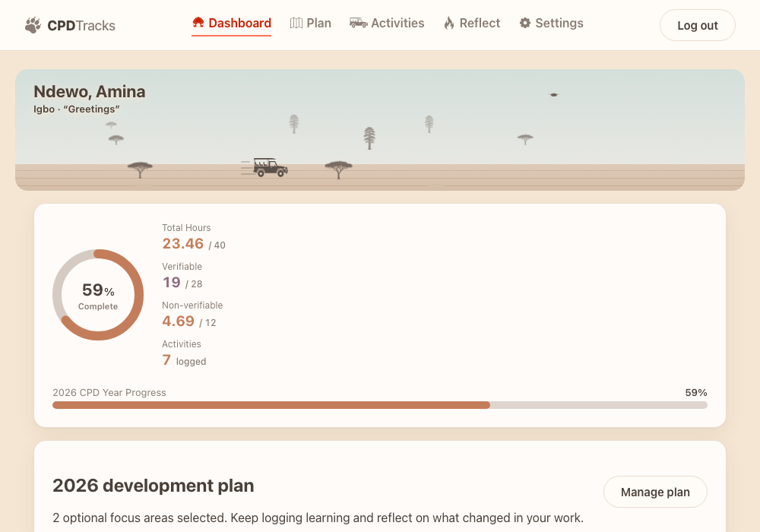The width and height of the screenshot is (760, 532).
Task: Click the CPDTracks brand name
Action: (x=81, y=26)
